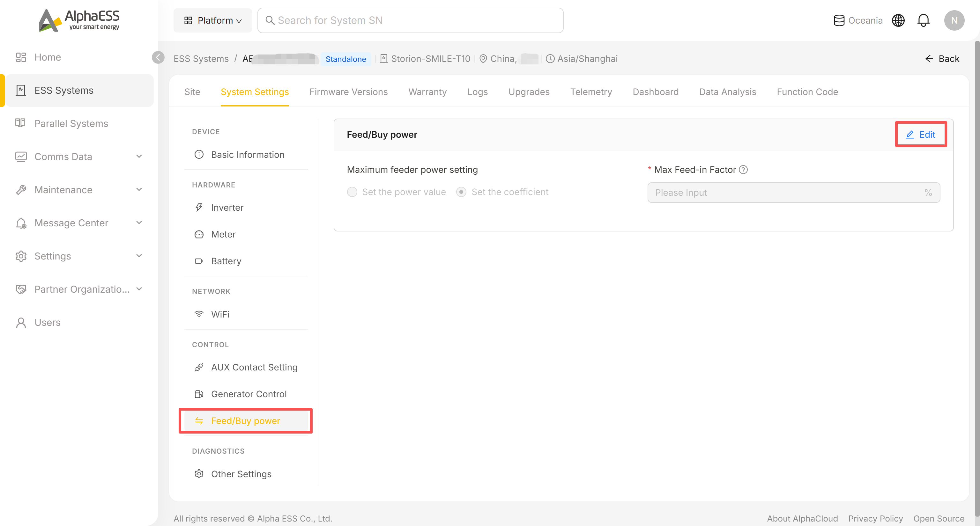Viewport: 980px width, 526px height.
Task: Open the notifications bell
Action: pos(923,20)
